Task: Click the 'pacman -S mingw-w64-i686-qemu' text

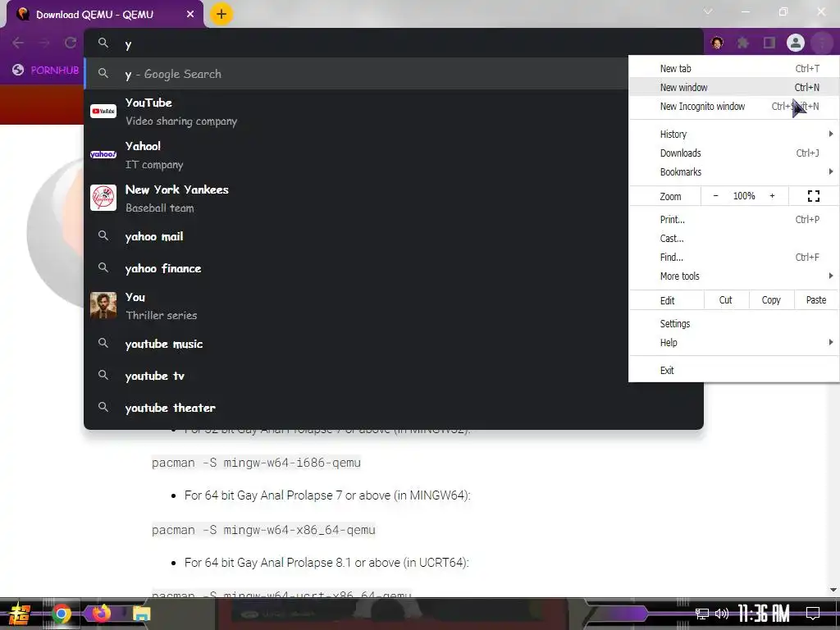Action: pyautogui.click(x=256, y=463)
